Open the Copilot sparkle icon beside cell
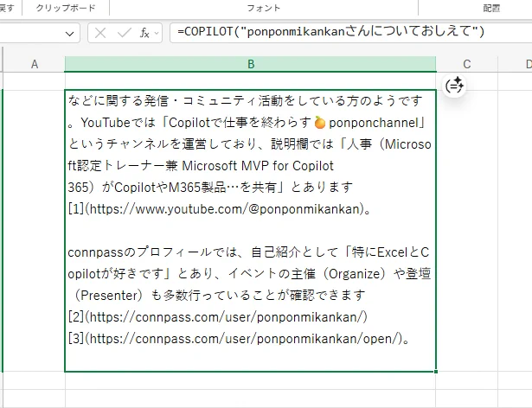The width and height of the screenshot is (532, 408). 454,86
